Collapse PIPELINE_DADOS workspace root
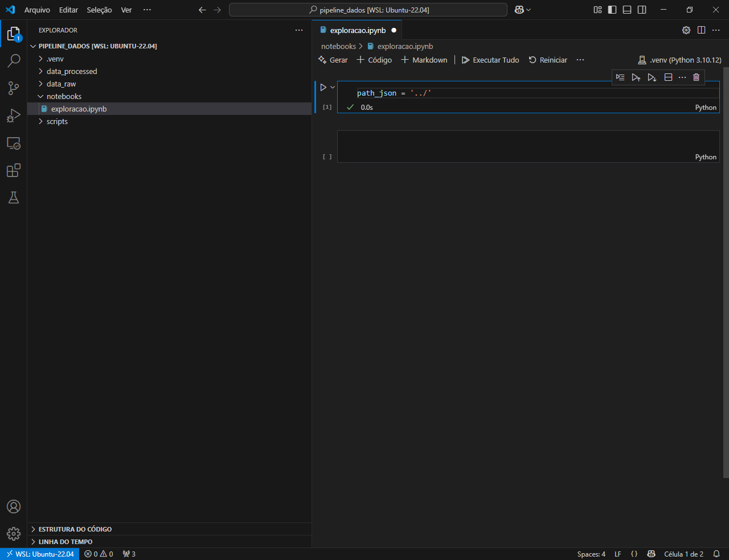This screenshot has width=729, height=560. pyautogui.click(x=169, y=46)
